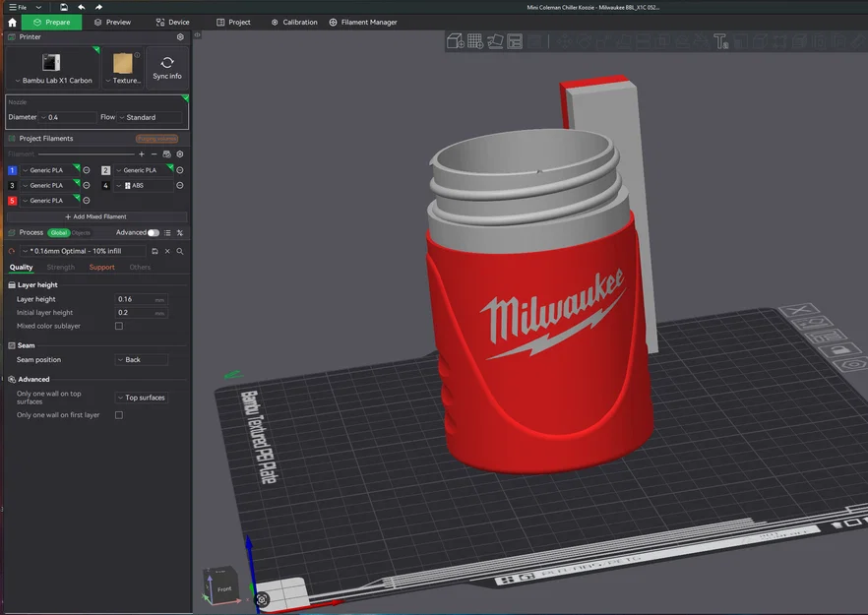Open filament 4 ABS dropdown
Image resolution: width=868 pixels, height=615 pixels.
[x=145, y=185]
